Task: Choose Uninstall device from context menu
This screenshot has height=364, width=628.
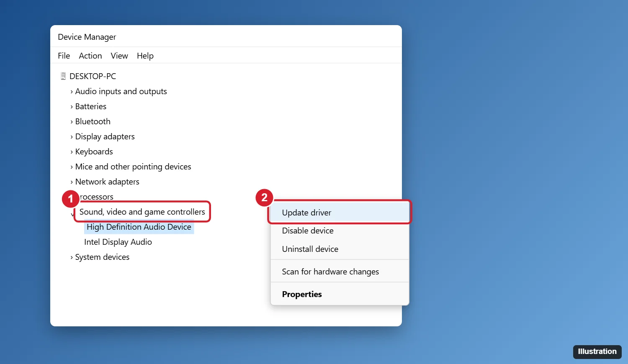Action: [x=340, y=249]
